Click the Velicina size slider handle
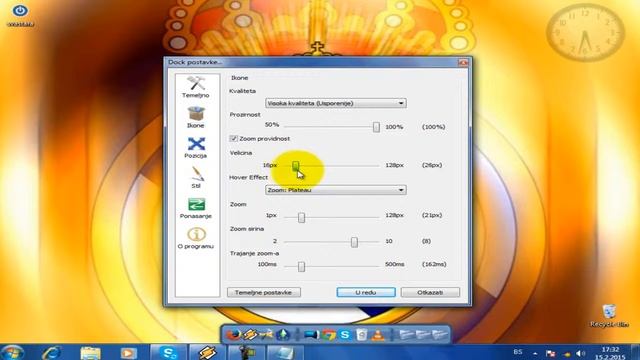The image size is (640, 360). coord(295,165)
